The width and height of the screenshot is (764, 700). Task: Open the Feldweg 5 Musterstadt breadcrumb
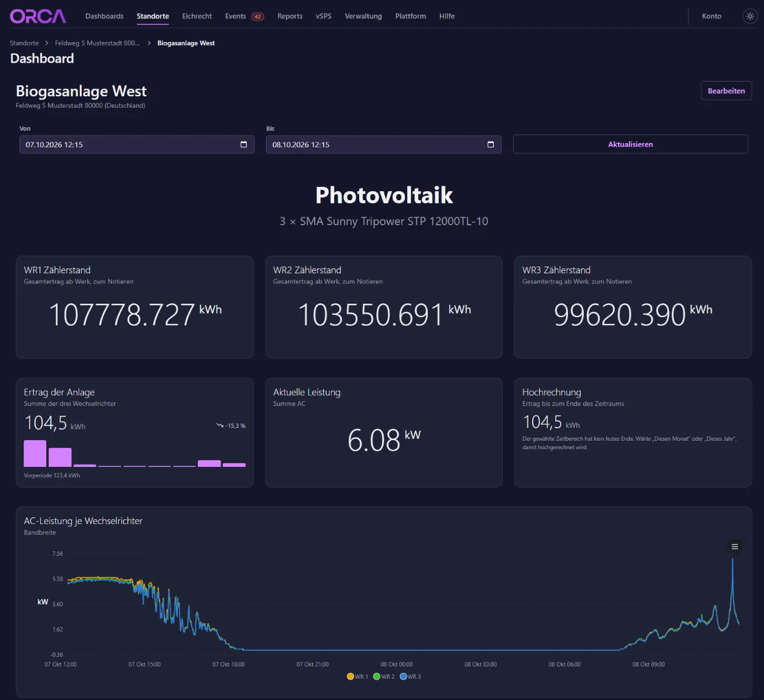pos(97,43)
